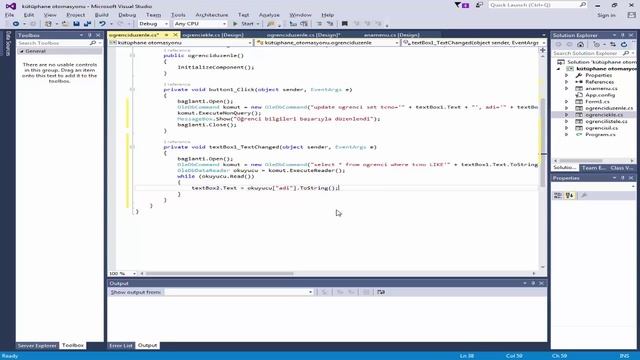Image resolution: width=640 pixels, height=360 pixels.
Task: Open the class navigation dropdown ogrenciduzenle
Action: (x=327, y=42)
